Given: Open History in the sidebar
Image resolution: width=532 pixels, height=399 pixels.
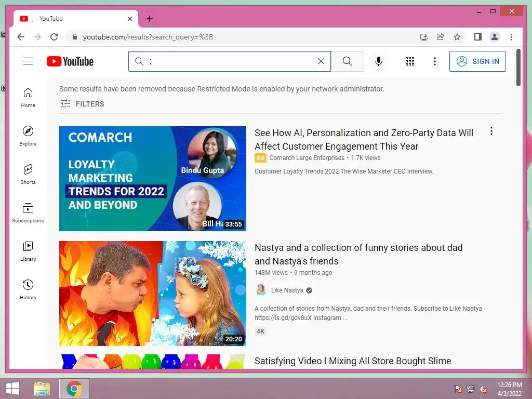Looking at the screenshot, I should 28,290.
